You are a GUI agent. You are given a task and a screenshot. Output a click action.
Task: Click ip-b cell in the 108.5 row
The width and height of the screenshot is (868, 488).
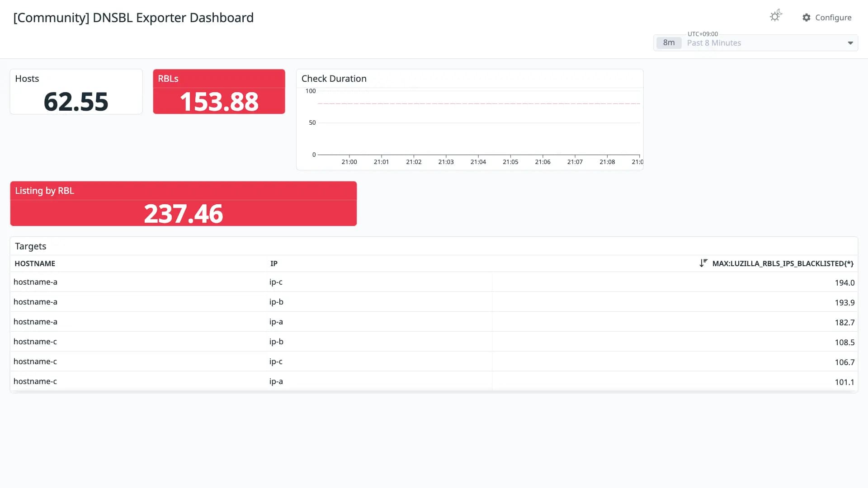(276, 342)
